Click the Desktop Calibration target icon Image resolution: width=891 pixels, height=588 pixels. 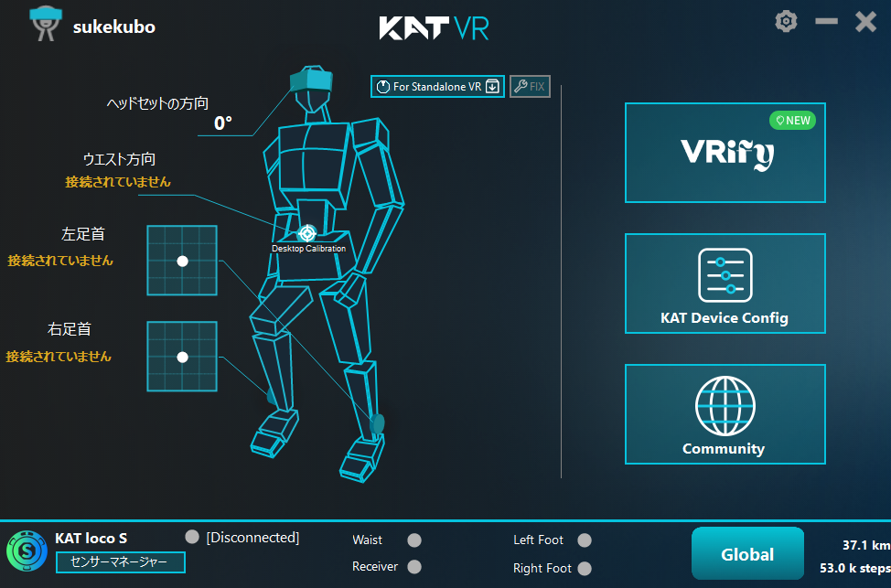(x=307, y=233)
